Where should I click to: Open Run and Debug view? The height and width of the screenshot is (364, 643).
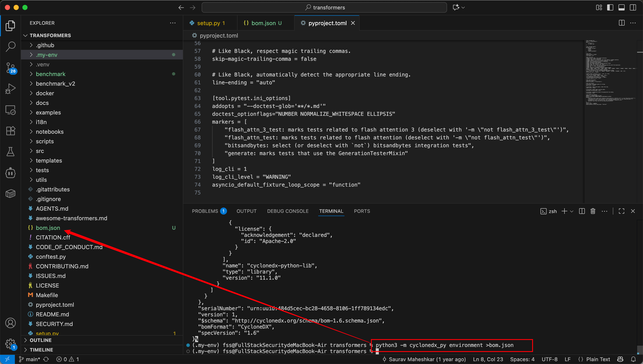tap(10, 89)
